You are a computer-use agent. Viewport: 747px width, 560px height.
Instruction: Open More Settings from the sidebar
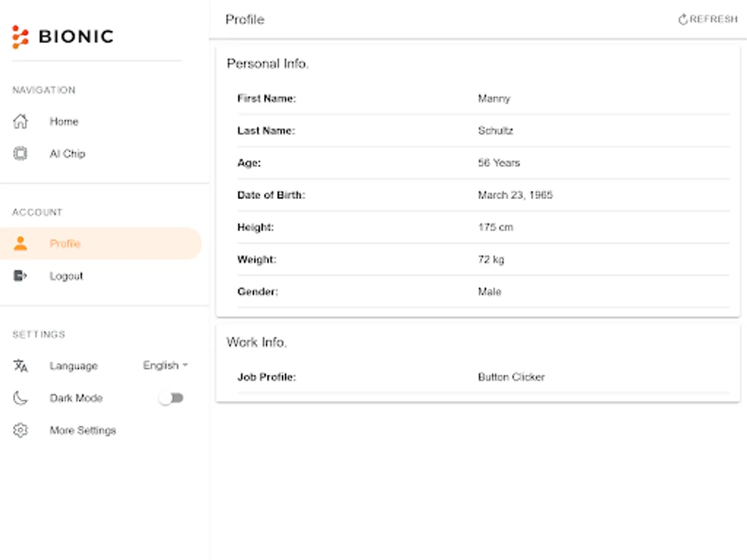83,431
